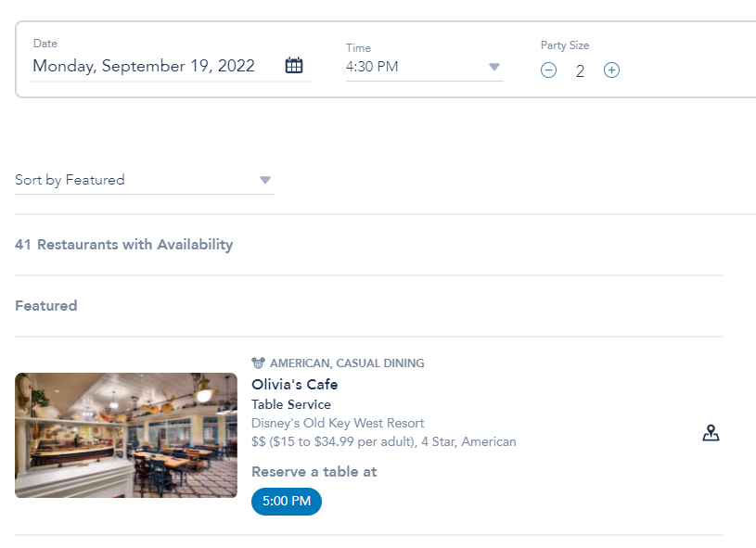Select the party size number 2
This screenshot has width=756, height=548.
[580, 71]
